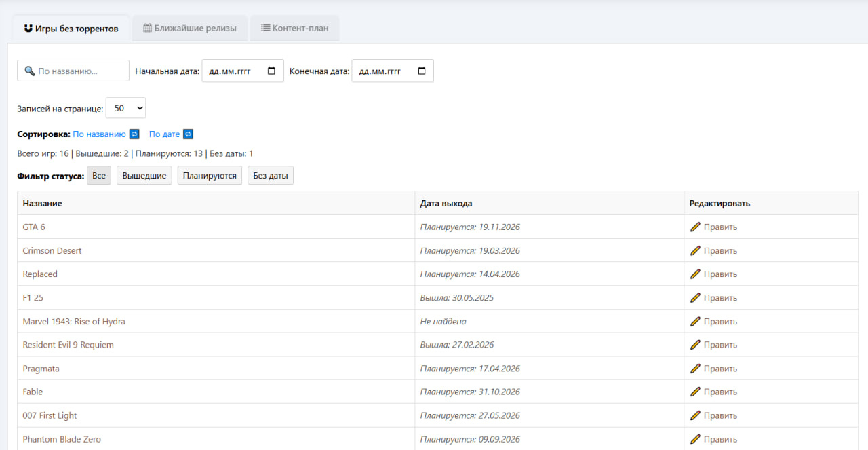Open the Контент-план tab
Image resolution: width=868 pixels, height=450 pixels.
click(294, 29)
